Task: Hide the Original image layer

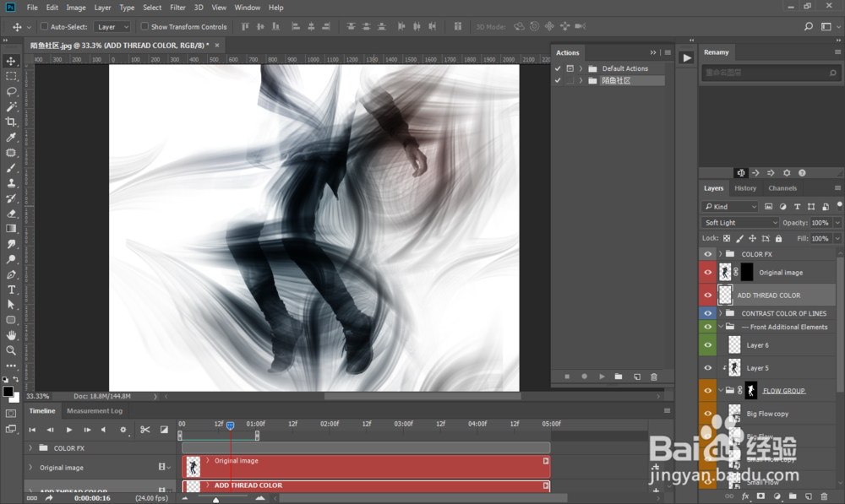Action: click(707, 273)
